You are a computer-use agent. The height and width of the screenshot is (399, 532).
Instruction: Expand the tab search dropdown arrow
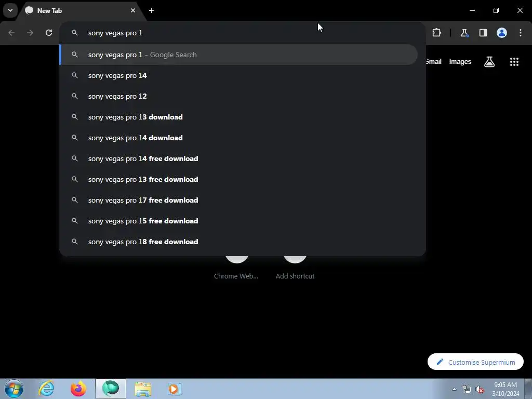tap(10, 10)
